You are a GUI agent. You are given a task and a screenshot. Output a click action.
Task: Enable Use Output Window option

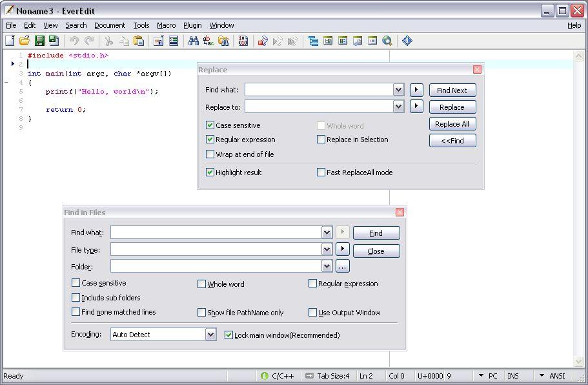coord(313,312)
